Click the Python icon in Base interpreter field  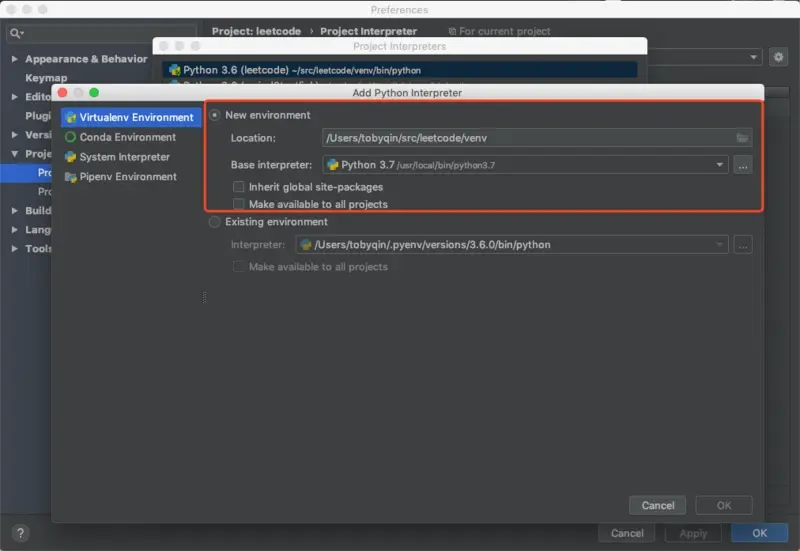[x=333, y=165]
